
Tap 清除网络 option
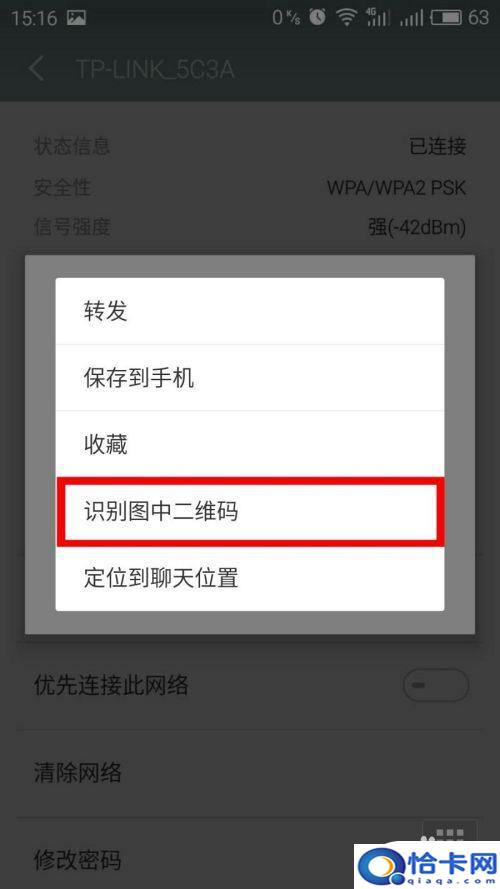point(250,773)
